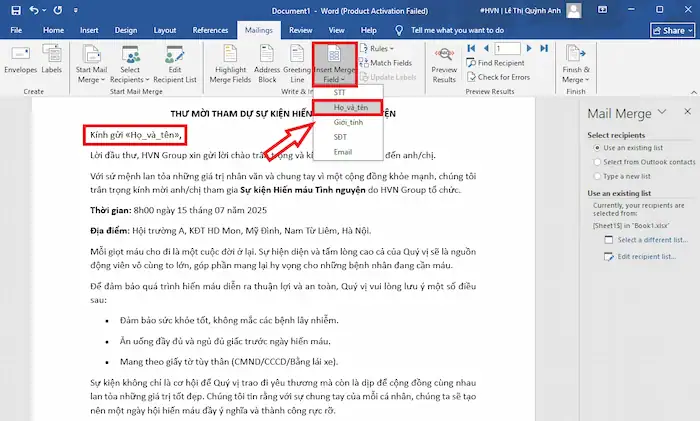This screenshot has height=421, width=700.
Task: Select 'Select from Outlook contacts' option
Action: pos(595,161)
